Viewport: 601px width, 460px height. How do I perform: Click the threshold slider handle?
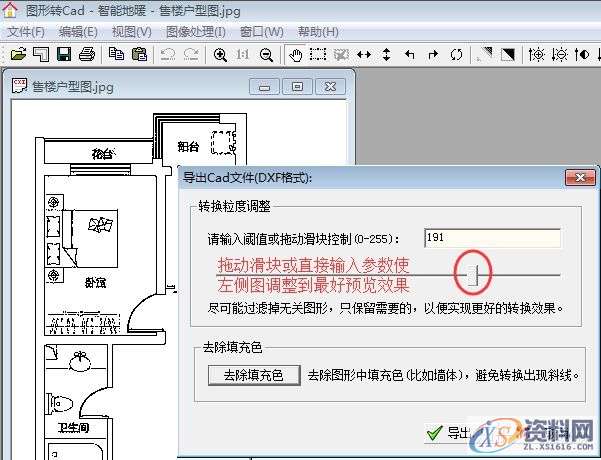tap(478, 272)
